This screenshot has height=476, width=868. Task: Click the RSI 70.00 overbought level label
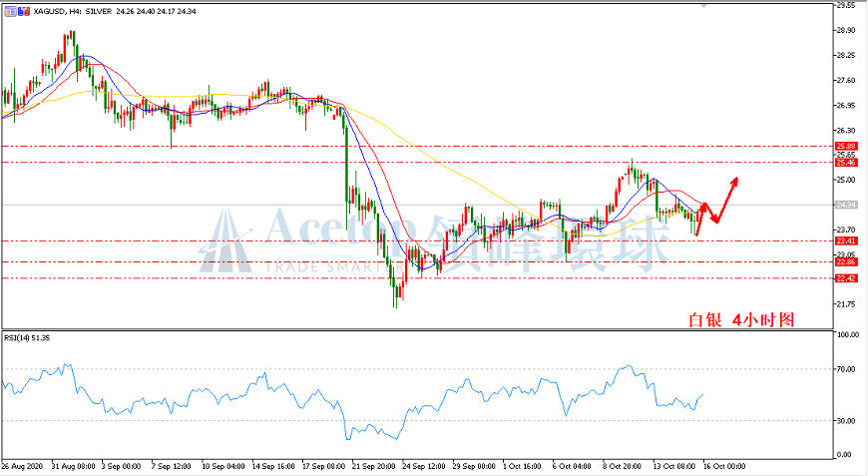(845, 368)
